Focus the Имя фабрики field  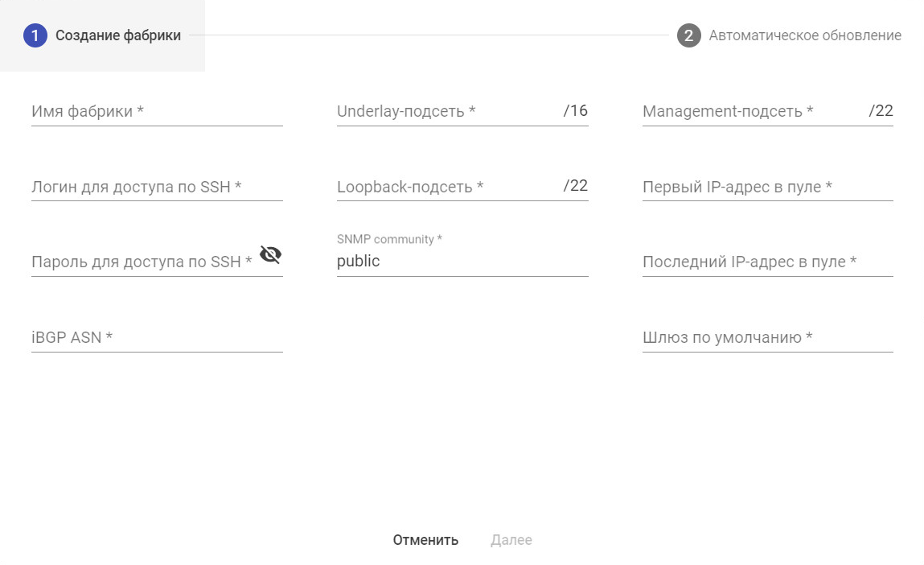[157, 112]
